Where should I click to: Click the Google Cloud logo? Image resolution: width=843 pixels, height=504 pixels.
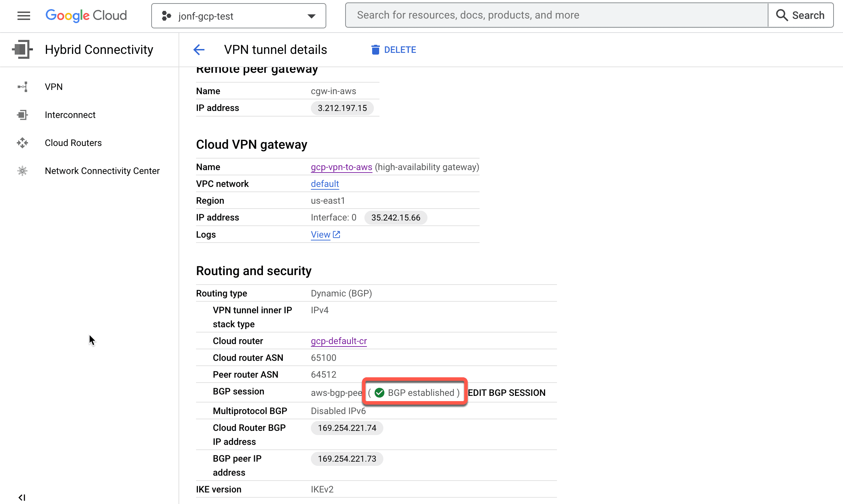pos(86,15)
